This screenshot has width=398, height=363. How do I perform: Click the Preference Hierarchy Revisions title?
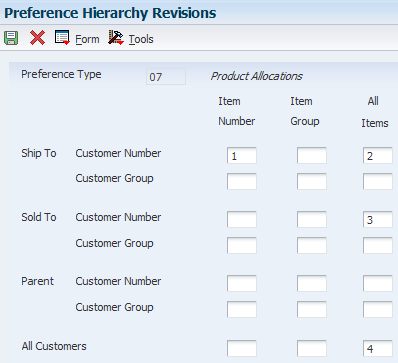pos(110,13)
